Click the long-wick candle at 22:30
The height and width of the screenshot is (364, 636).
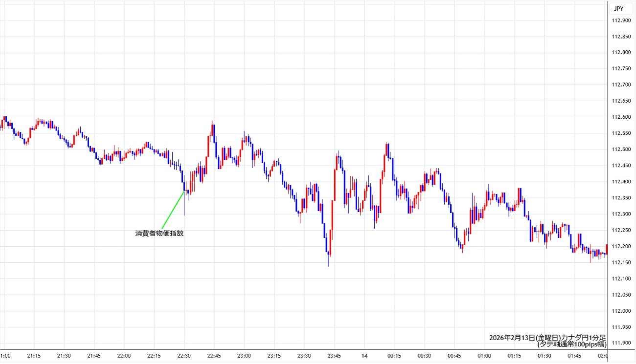(x=184, y=193)
